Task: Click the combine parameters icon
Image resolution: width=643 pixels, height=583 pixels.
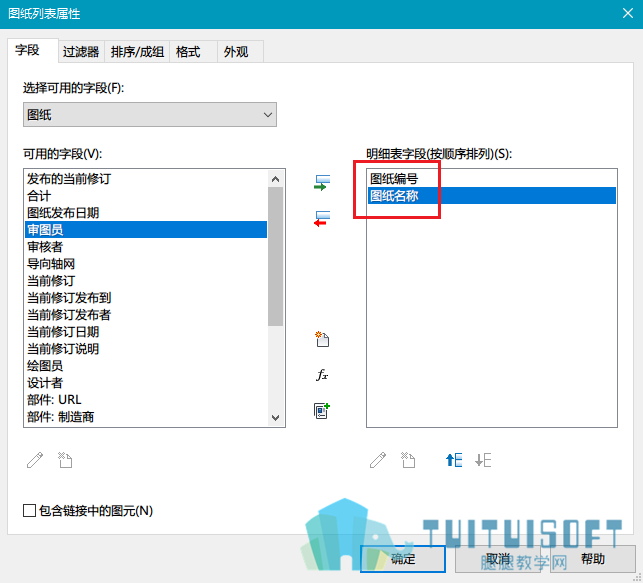Action: click(322, 410)
